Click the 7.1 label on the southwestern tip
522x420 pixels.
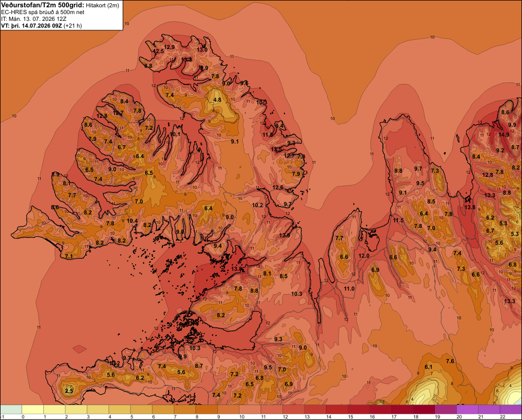click(x=68, y=256)
